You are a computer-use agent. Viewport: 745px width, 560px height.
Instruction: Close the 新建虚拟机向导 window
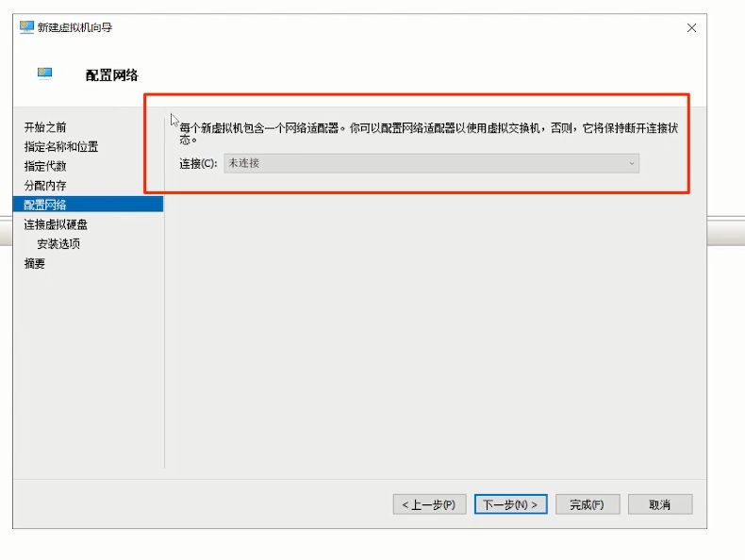click(691, 28)
